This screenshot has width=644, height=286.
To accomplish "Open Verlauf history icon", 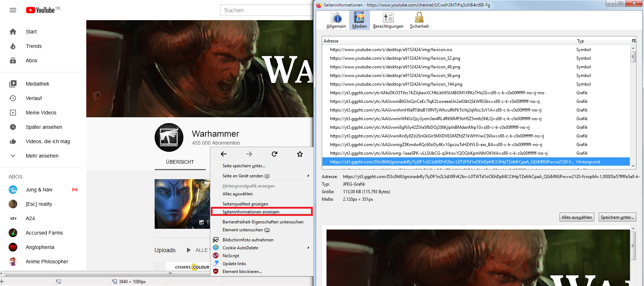I will pos(13,98).
